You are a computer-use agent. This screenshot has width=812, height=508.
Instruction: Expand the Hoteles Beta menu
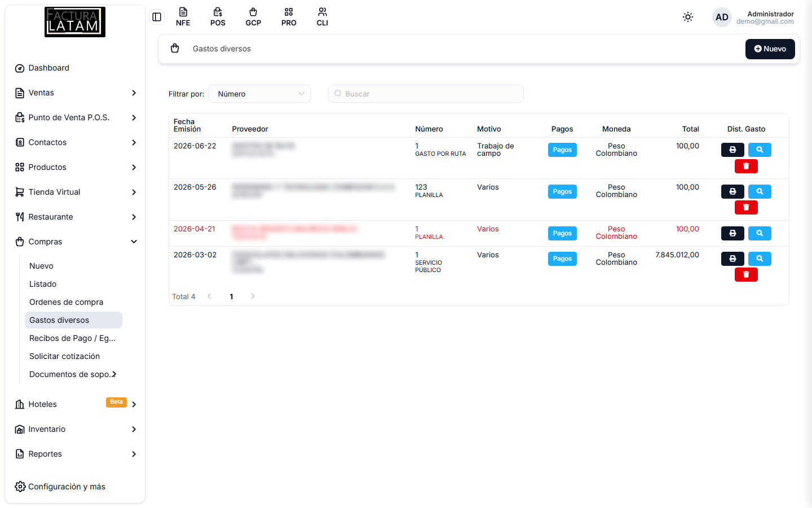click(76, 404)
